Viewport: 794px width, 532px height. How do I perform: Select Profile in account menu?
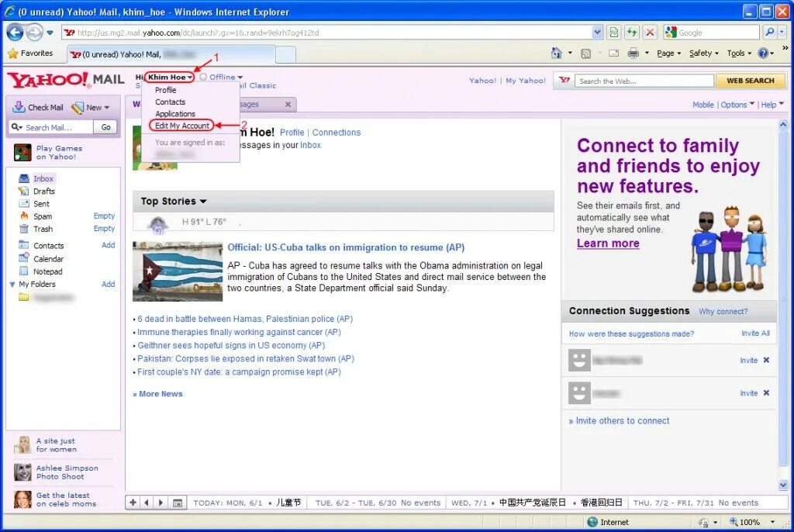pos(166,90)
